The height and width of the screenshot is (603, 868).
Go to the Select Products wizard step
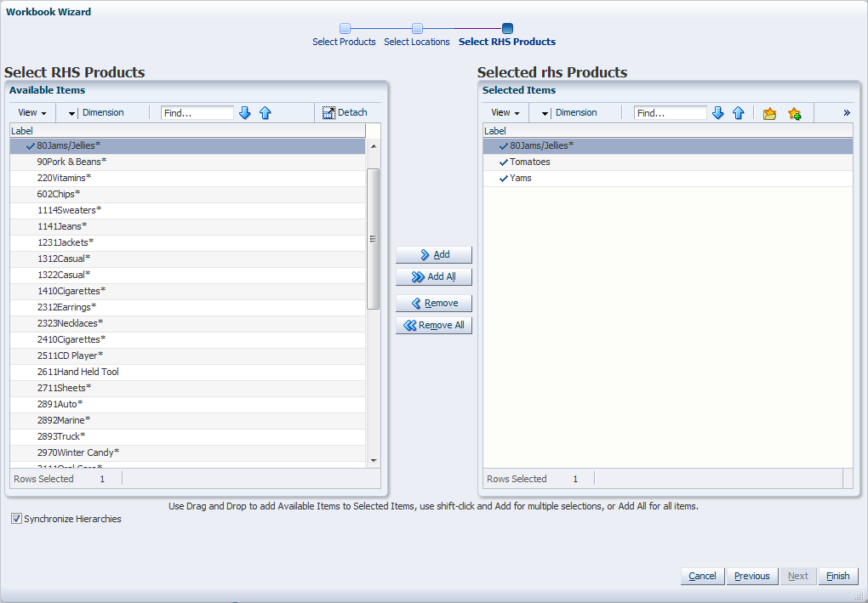(344, 36)
